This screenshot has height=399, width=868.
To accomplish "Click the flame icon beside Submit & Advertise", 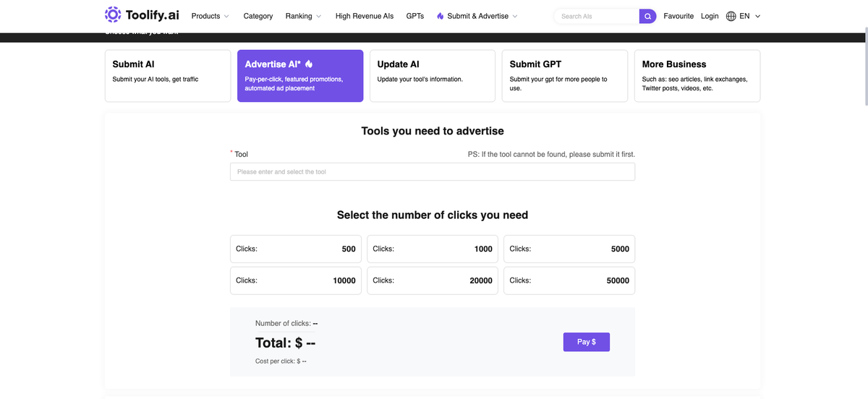I will coord(440,16).
